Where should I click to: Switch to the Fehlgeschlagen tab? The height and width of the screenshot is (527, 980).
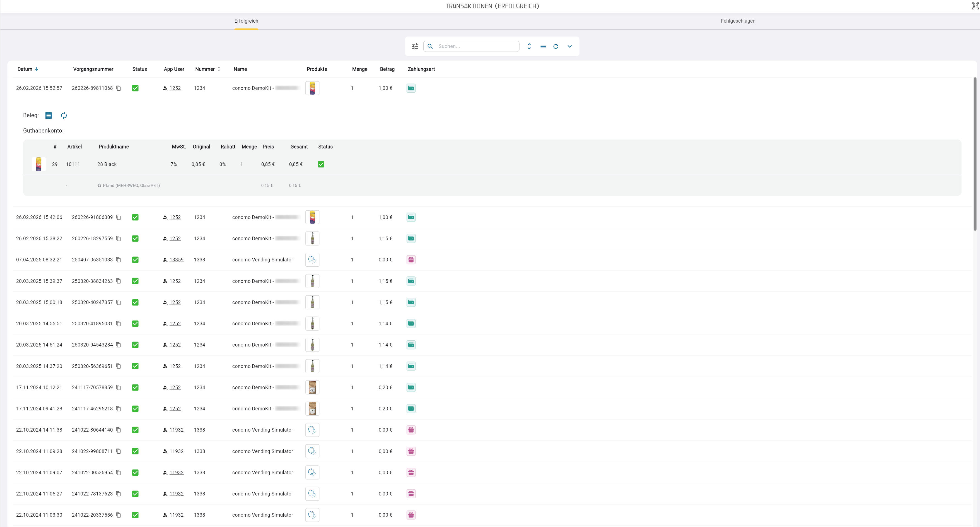738,21
